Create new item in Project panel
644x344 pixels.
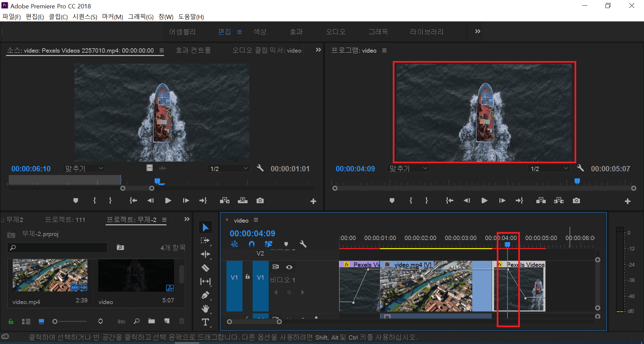pyautogui.click(x=167, y=321)
